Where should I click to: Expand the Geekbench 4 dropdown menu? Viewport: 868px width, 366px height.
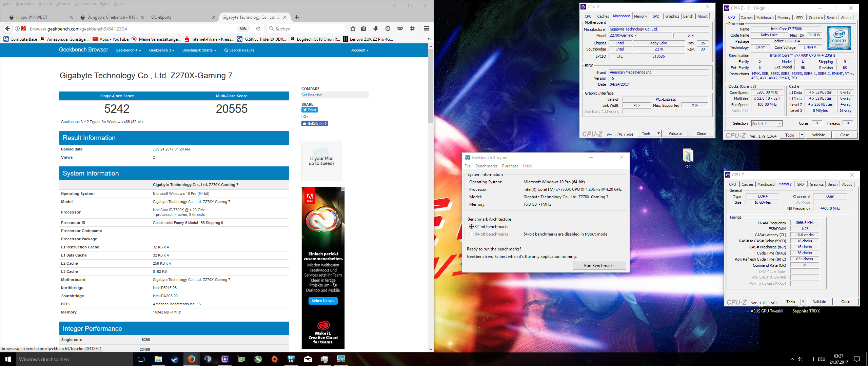tap(128, 50)
